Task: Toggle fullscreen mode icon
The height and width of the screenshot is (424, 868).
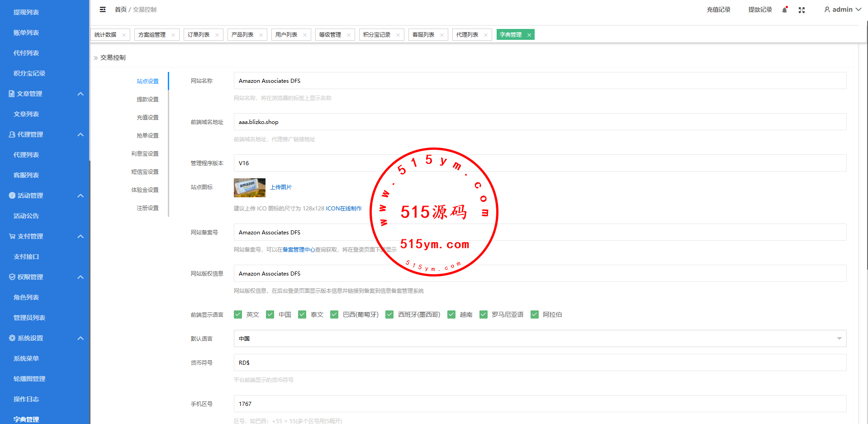Action: (x=802, y=10)
